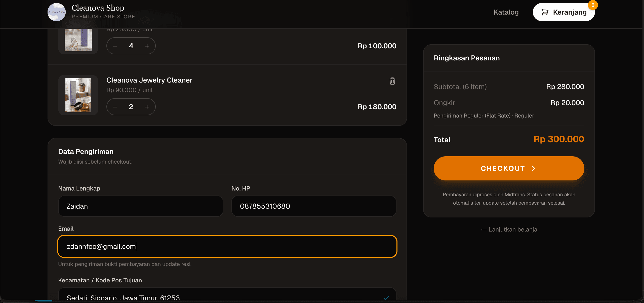The image size is (644, 303).
Task: Open the Kecamatan / Kode Pos Tujuan field
Action: click(x=227, y=294)
